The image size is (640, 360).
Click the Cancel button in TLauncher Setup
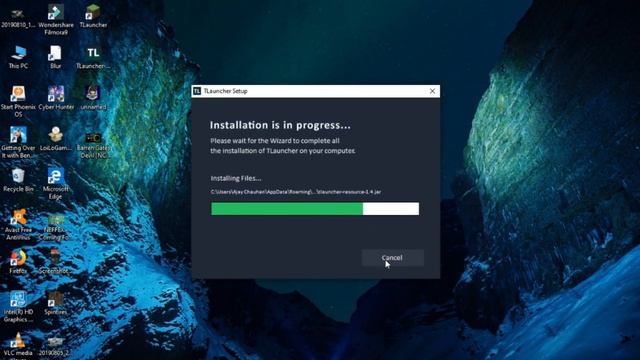pos(392,258)
